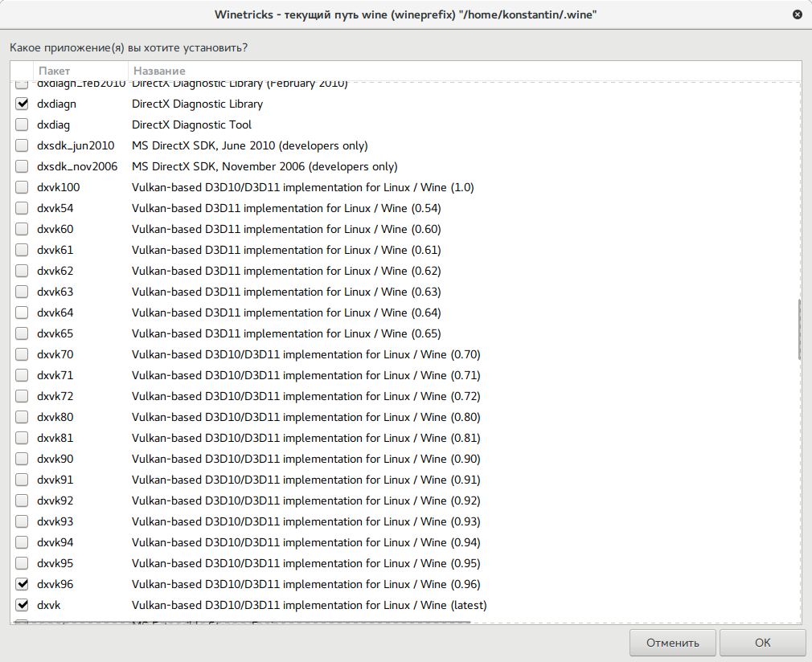The height and width of the screenshot is (662, 812).
Task: Select the dxvk100 checkbox
Action: tap(22, 187)
